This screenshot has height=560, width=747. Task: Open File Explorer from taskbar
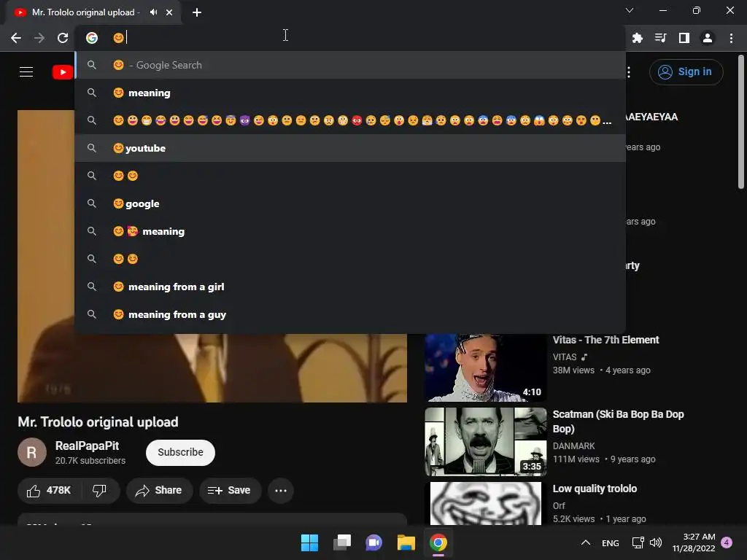(x=406, y=542)
